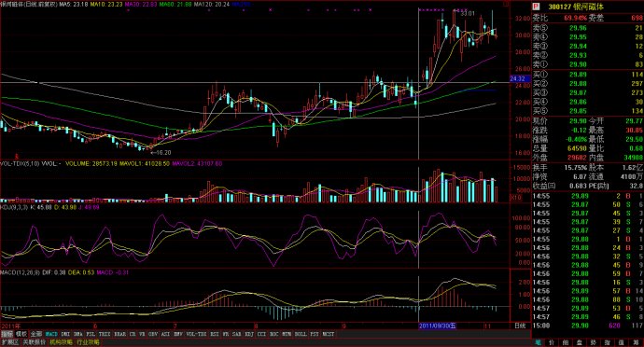Click the 24.32 price label on the axis
This screenshot has height=347, width=644.
tap(517, 78)
